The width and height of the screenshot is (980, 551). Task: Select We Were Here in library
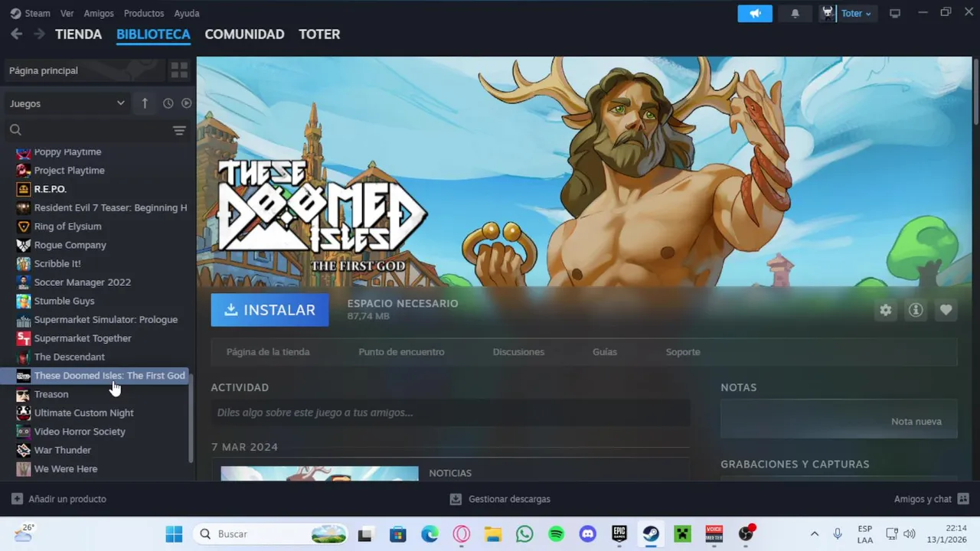(x=65, y=469)
